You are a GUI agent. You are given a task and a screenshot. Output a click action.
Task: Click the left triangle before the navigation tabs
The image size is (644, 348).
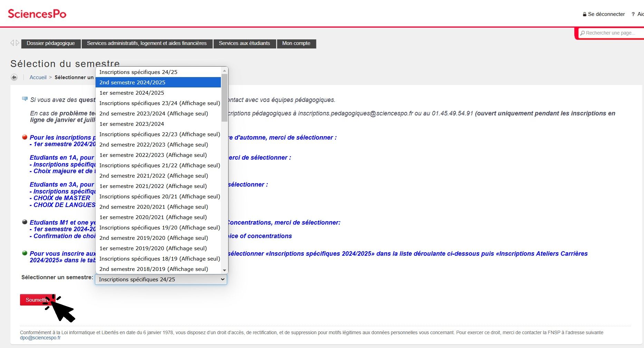click(x=12, y=43)
